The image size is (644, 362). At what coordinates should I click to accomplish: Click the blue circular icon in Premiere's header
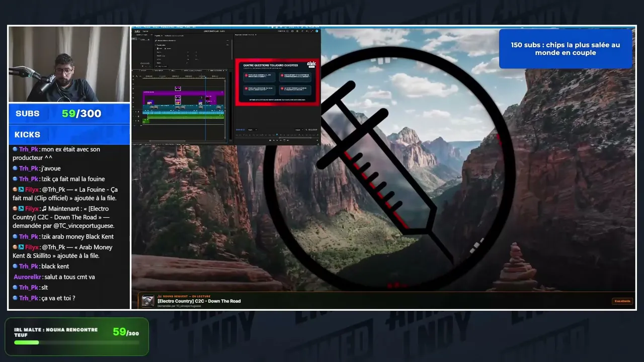(x=317, y=31)
